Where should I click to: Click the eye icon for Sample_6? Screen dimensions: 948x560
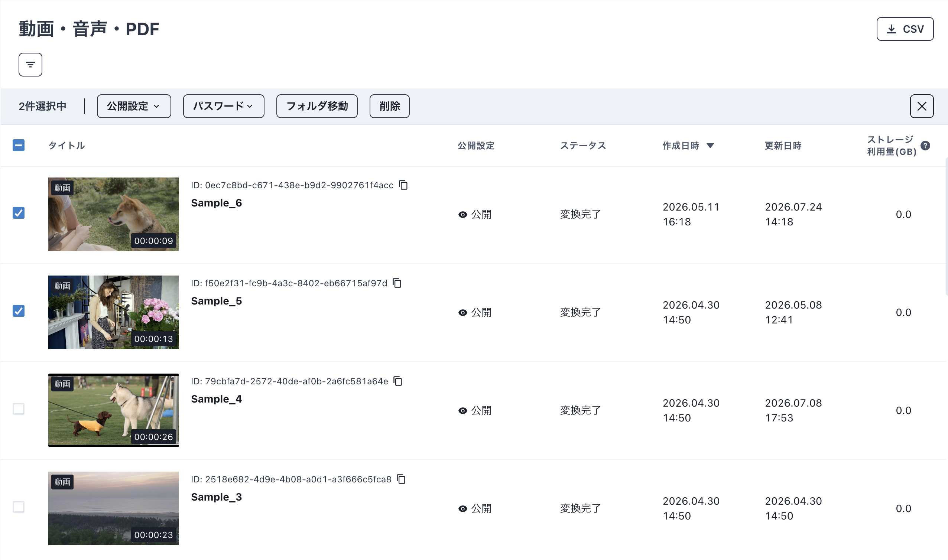click(463, 215)
